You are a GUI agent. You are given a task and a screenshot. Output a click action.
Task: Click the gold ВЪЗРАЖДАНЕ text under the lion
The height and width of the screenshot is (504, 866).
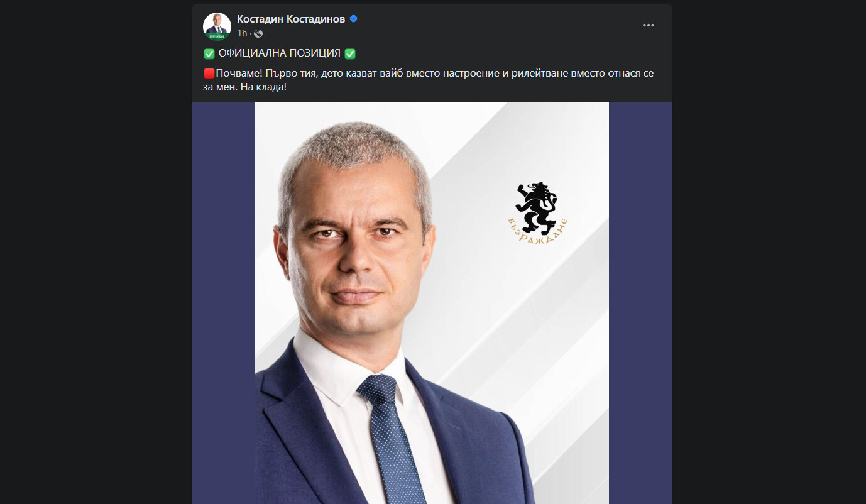coord(539,234)
